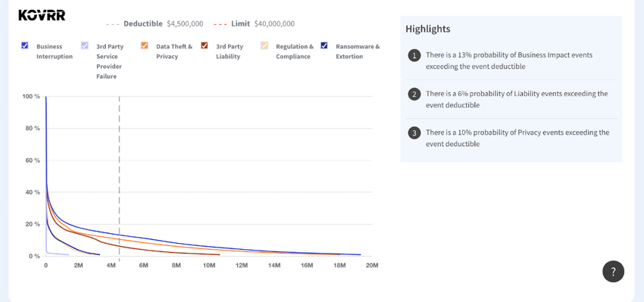
Task: Uncheck the Business Interruption checkbox
Action: coord(25,45)
